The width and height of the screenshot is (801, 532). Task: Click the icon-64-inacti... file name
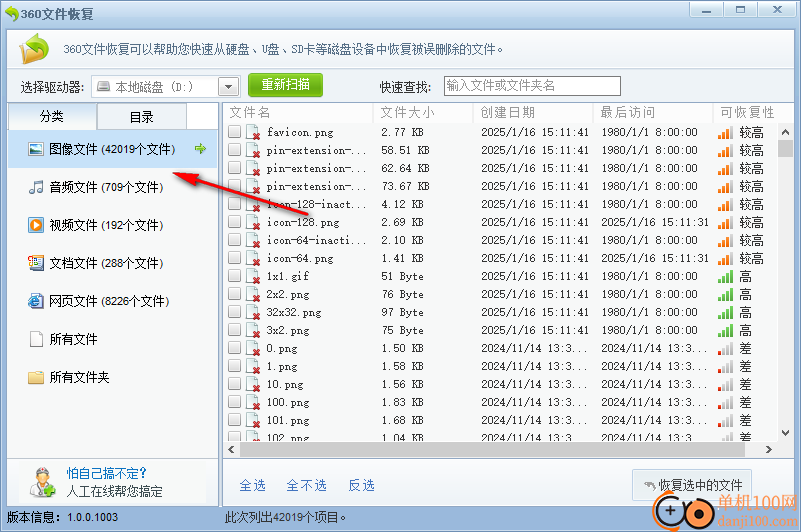click(316, 240)
